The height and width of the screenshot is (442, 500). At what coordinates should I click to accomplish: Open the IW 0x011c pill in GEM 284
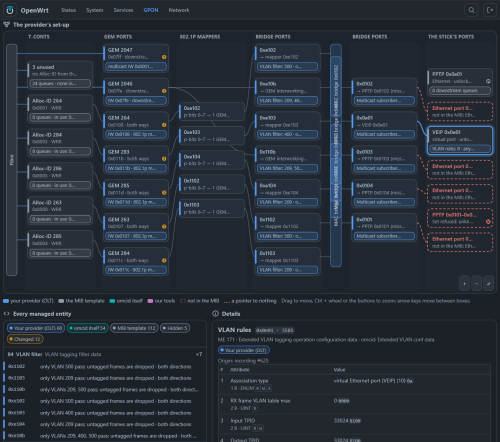coord(136,270)
